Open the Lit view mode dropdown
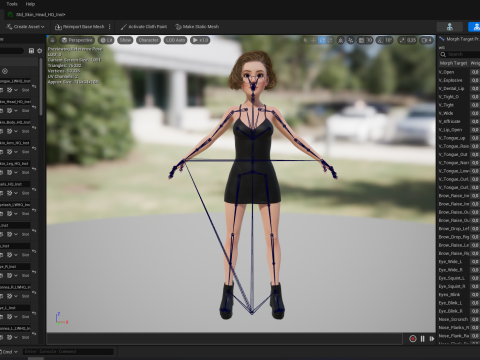Viewport: 480px width, 360px height. tap(106, 40)
